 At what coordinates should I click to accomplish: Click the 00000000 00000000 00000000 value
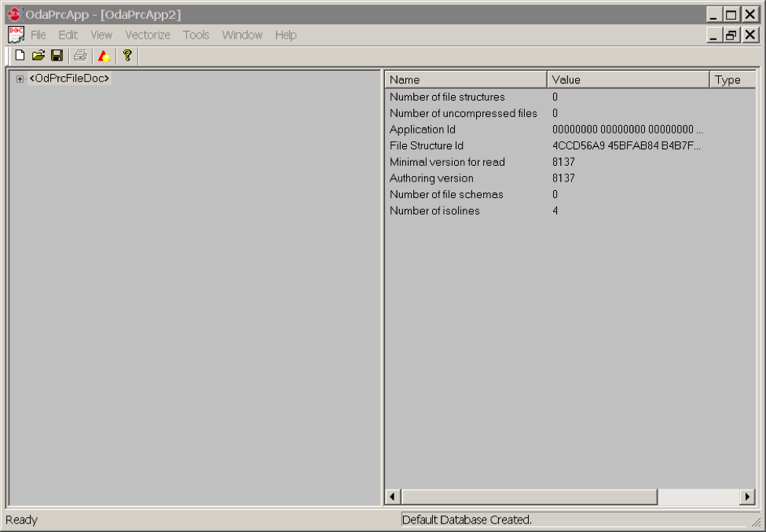[627, 130]
